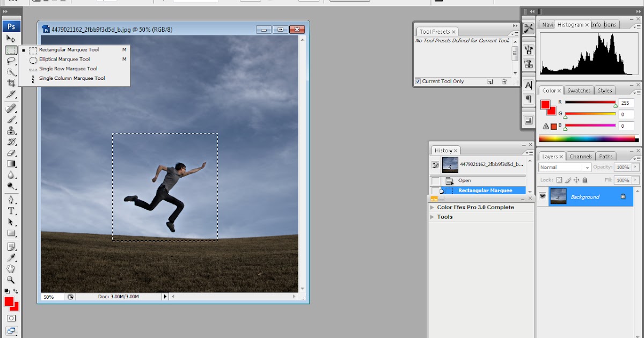Uncheck Current Tool Only checkbox
This screenshot has width=644, height=338.
[418, 82]
